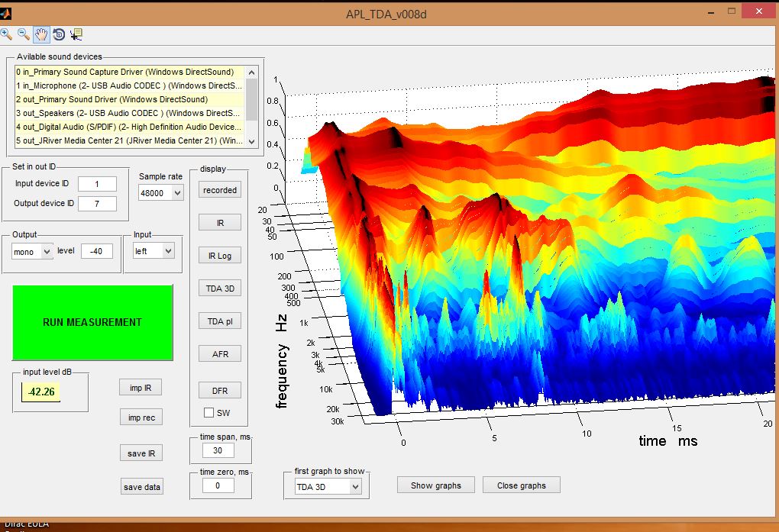Screen dimensions: 779x532
Task: Click the save IR button
Action: pos(141,453)
